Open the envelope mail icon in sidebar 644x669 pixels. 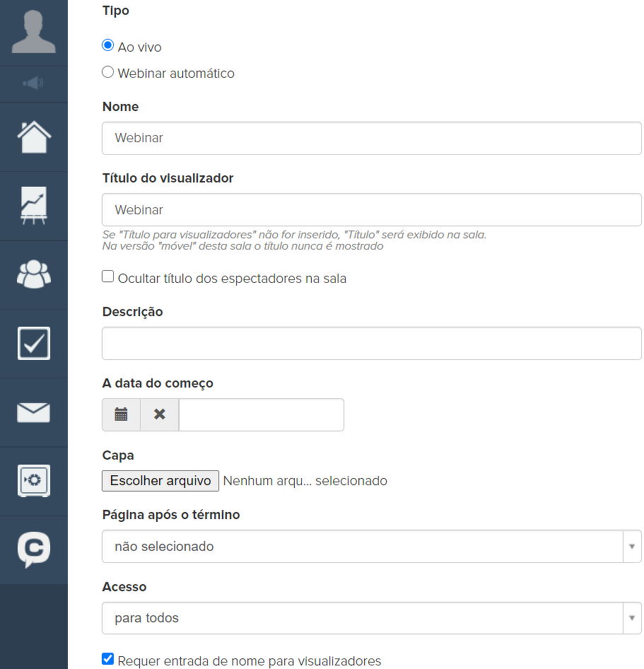[x=33, y=412]
